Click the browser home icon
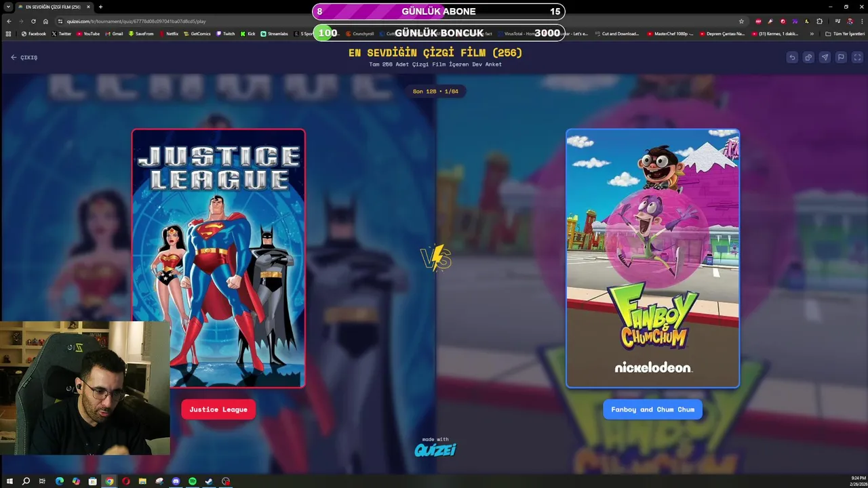This screenshot has width=868, height=488. (x=45, y=21)
